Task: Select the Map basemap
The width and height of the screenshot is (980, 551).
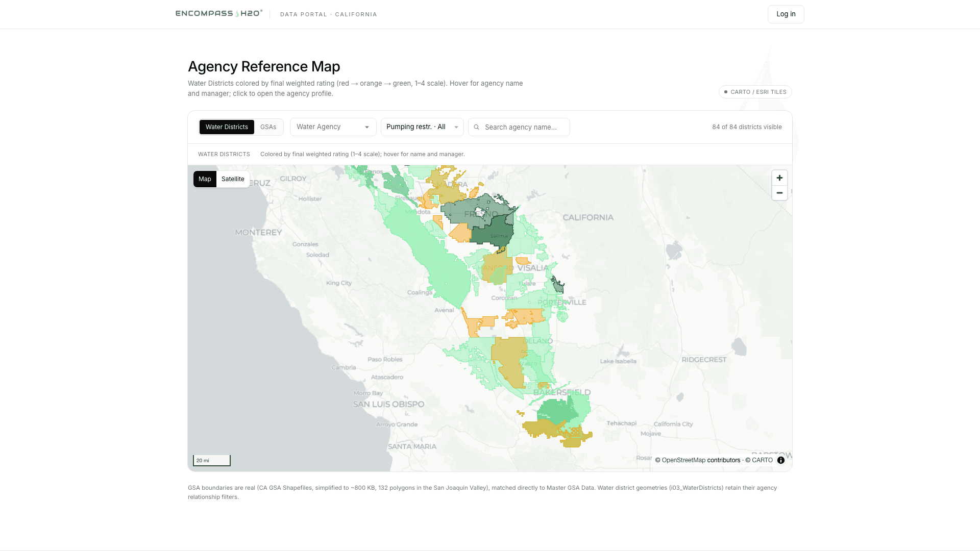Action: pyautogui.click(x=205, y=179)
